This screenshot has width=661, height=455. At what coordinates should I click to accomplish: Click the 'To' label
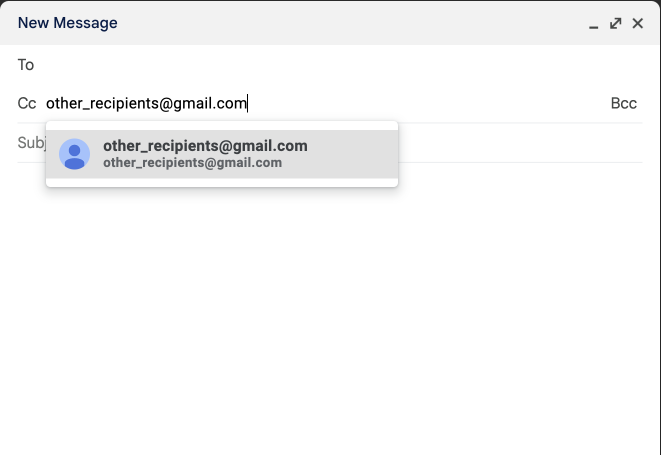pos(26,65)
